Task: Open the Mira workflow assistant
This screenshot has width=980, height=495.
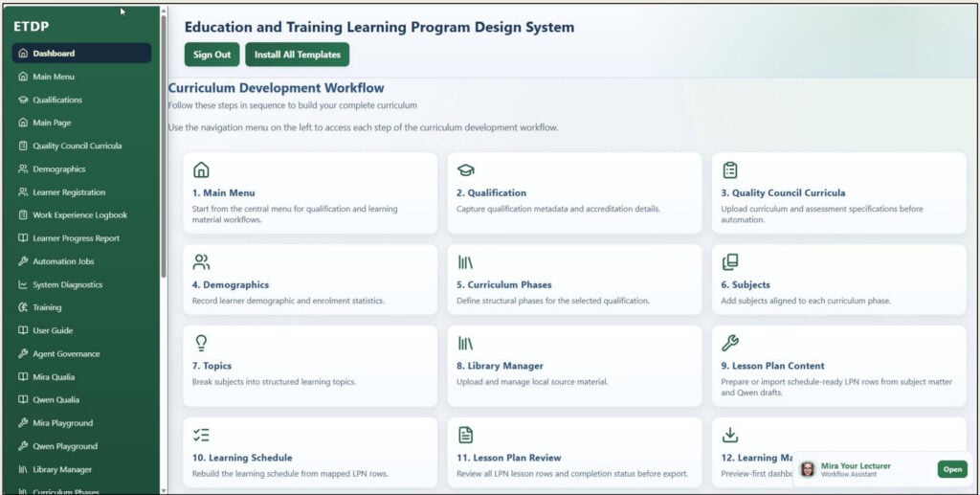Action: tap(952, 469)
